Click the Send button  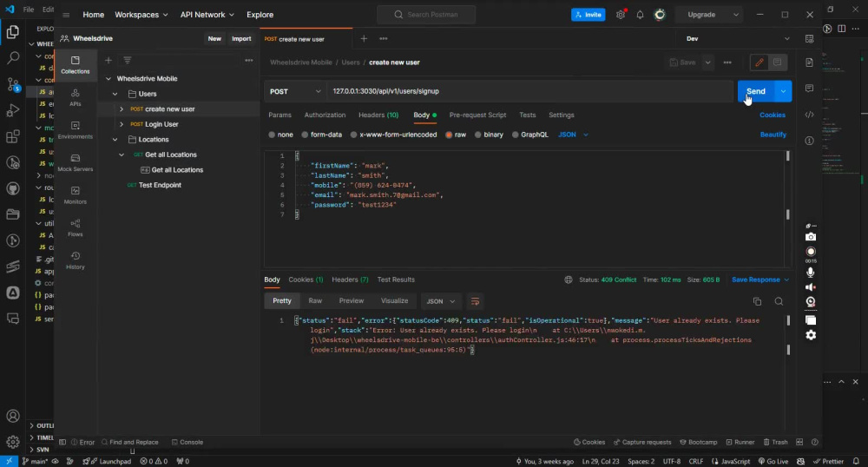756,91
